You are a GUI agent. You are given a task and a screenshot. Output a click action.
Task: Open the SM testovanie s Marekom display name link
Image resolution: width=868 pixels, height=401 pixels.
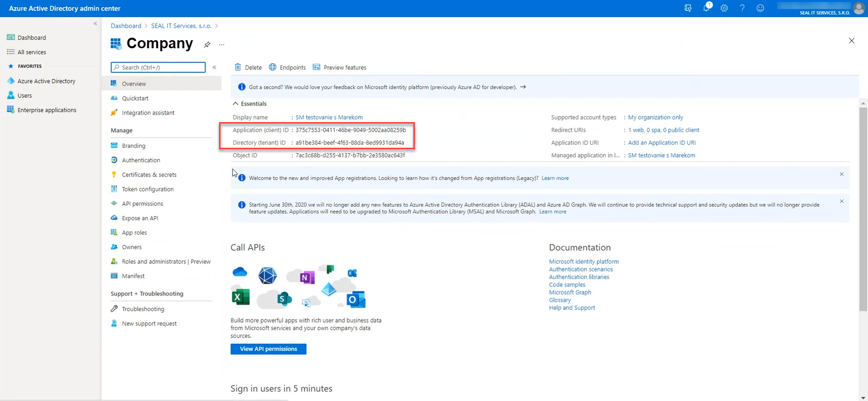(x=329, y=118)
